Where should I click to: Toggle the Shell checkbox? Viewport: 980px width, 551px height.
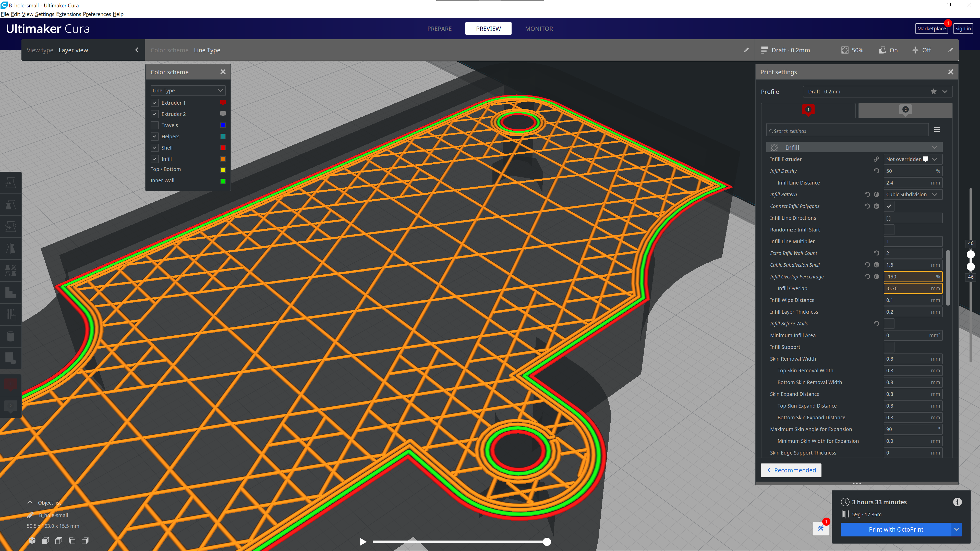click(155, 148)
